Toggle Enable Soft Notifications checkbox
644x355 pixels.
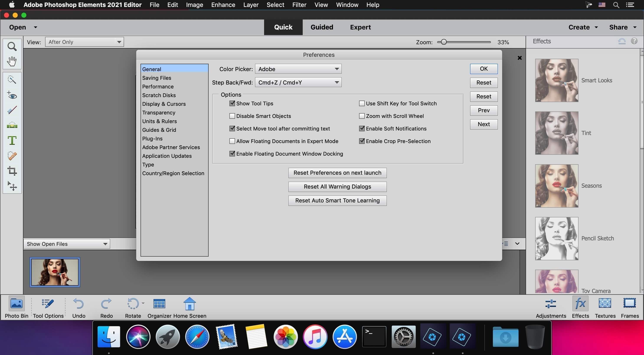pos(361,129)
